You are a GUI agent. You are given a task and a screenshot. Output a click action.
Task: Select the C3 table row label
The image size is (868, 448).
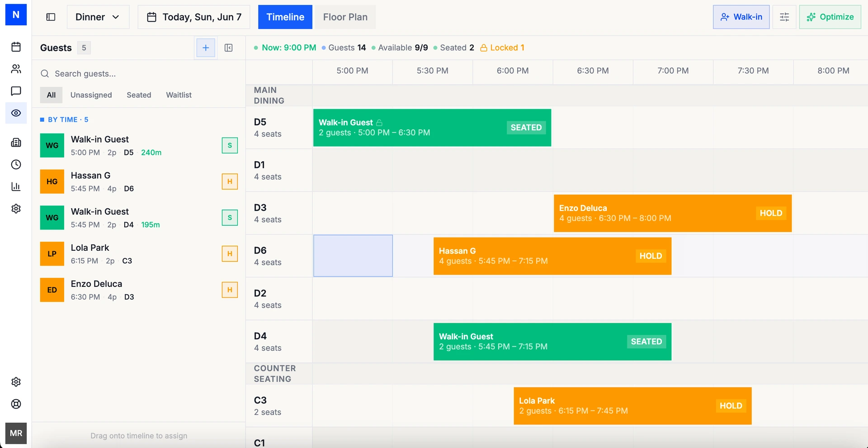[x=279, y=406]
